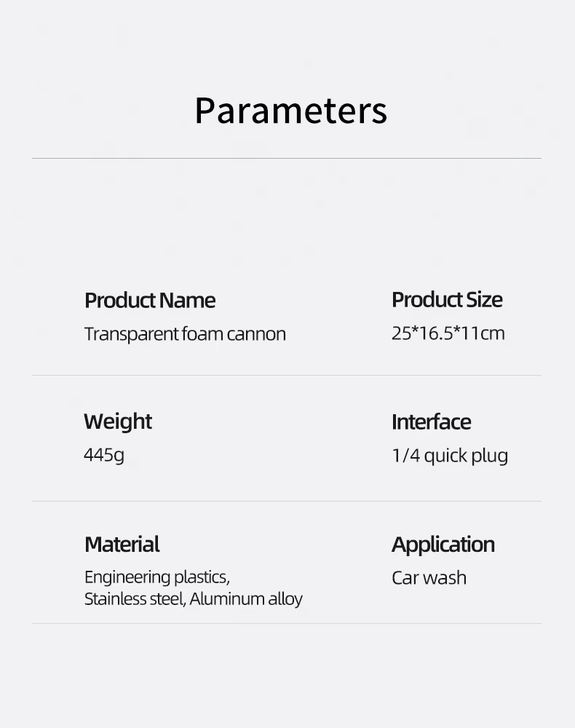Click the Stainless steel, Aluminum alloy line
575x728 pixels.
194,599
